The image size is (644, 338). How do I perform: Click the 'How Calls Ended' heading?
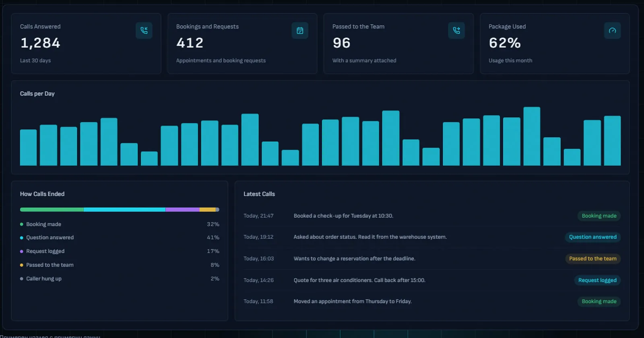pos(42,194)
